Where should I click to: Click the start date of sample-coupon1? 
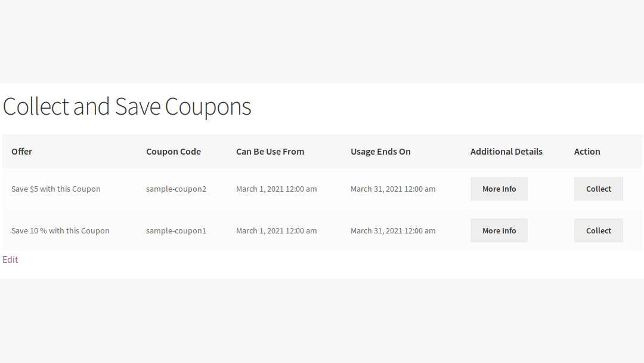click(x=276, y=230)
